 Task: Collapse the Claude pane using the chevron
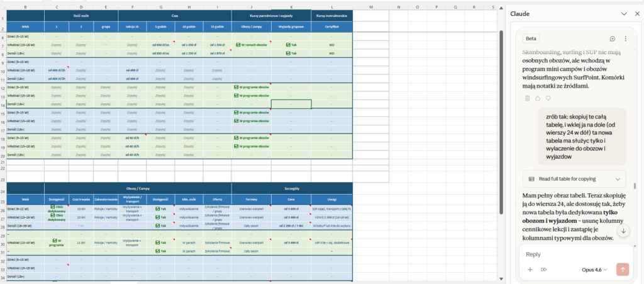(x=624, y=13)
